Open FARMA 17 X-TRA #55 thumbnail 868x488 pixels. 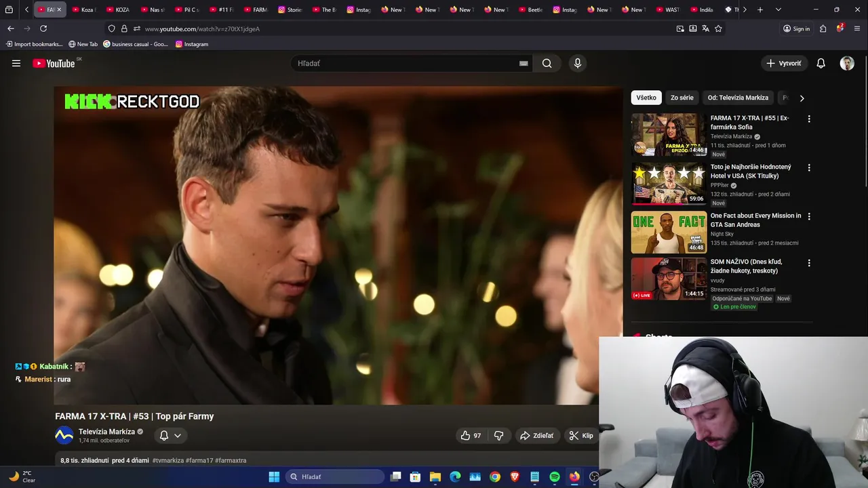click(669, 135)
